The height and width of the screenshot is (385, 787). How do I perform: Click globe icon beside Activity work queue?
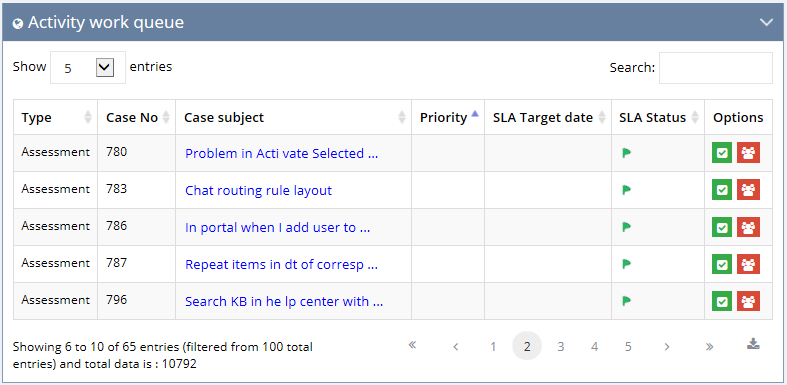point(18,24)
